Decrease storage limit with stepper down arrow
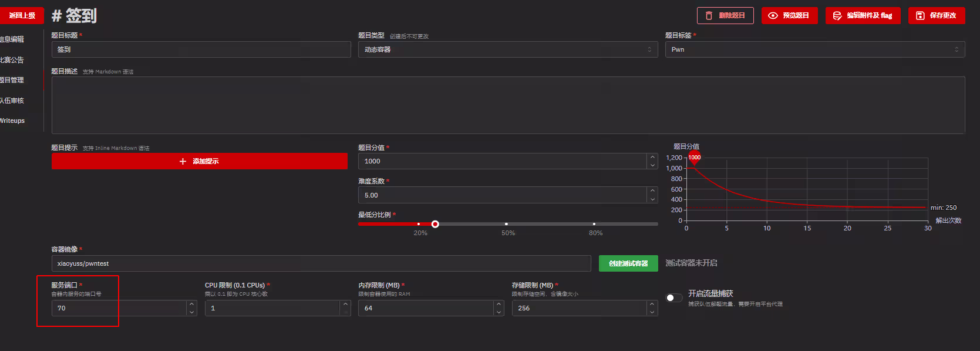The height and width of the screenshot is (351, 980). pos(652,312)
